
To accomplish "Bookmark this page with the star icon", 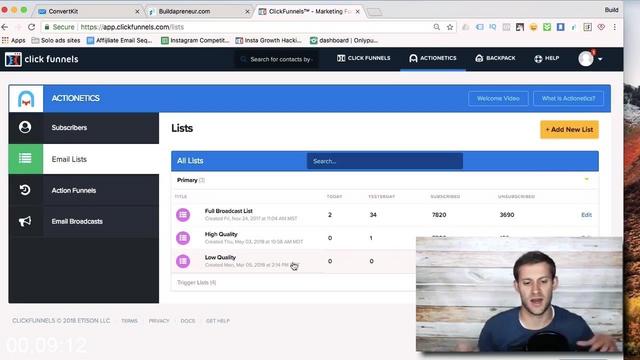I will 450,27.
